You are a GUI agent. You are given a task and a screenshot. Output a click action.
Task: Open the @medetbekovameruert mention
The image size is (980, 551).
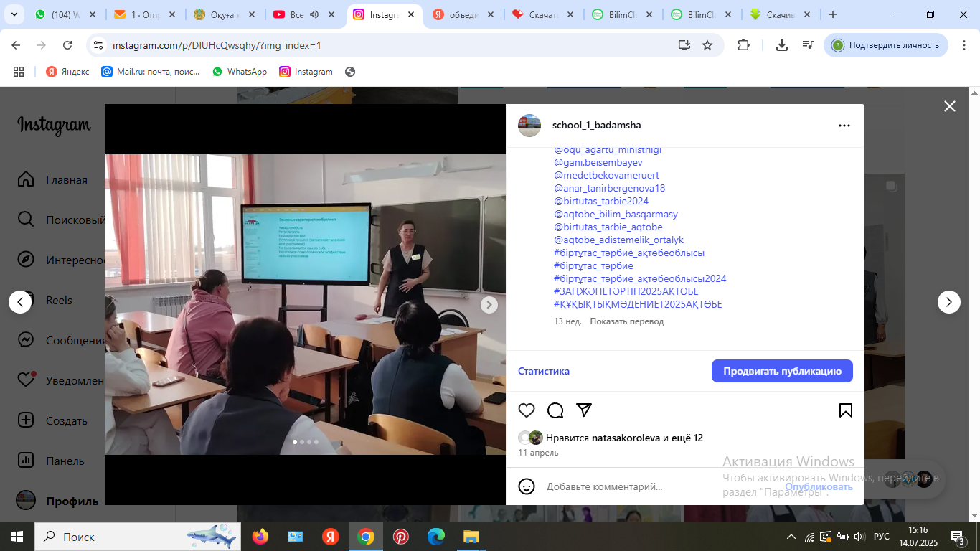[x=606, y=176]
